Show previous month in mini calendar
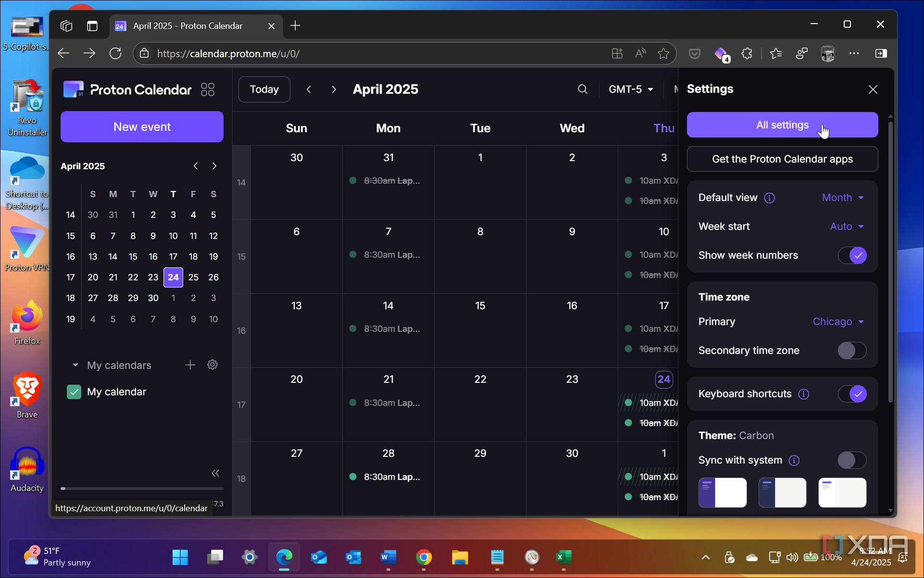 point(196,166)
